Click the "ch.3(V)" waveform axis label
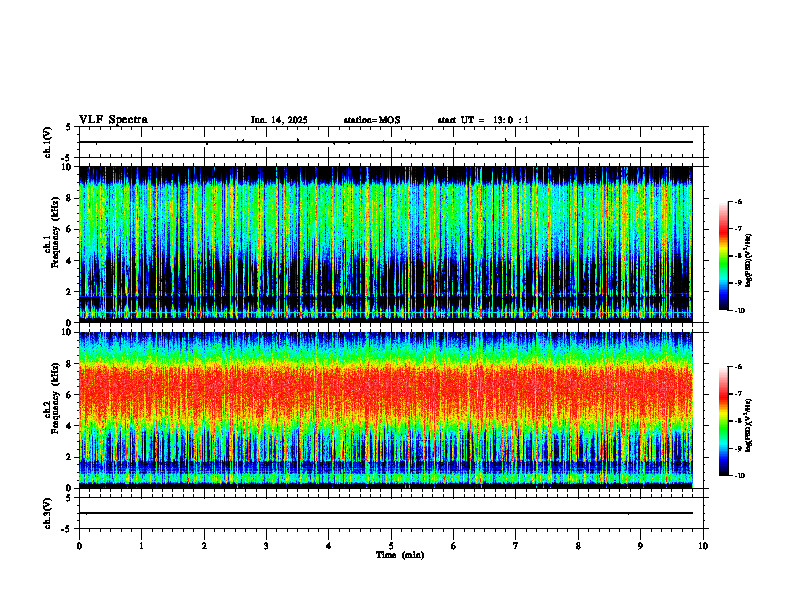Screen dimensions: 792x612 [x=48, y=514]
